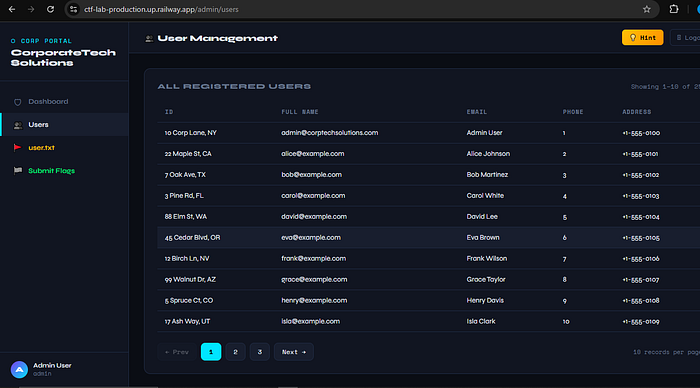Click the Next pagination button

tap(294, 352)
